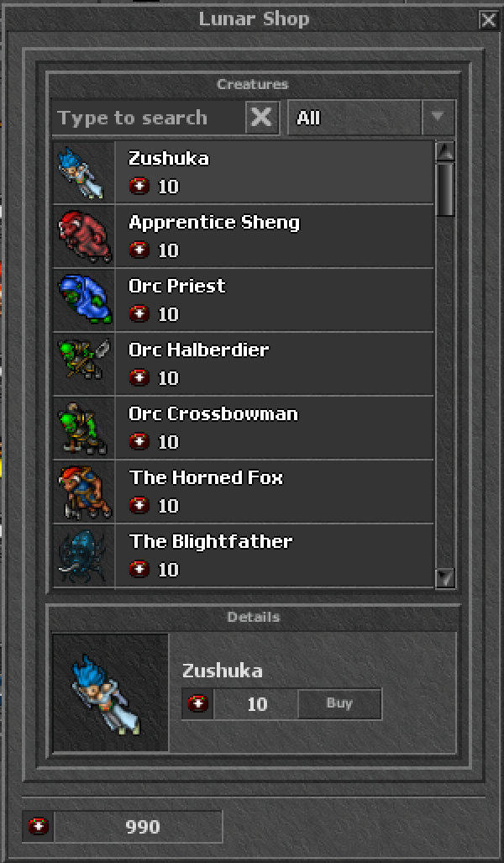Image resolution: width=504 pixels, height=863 pixels.
Task: Buy the Zushuka creature
Action: tap(339, 703)
